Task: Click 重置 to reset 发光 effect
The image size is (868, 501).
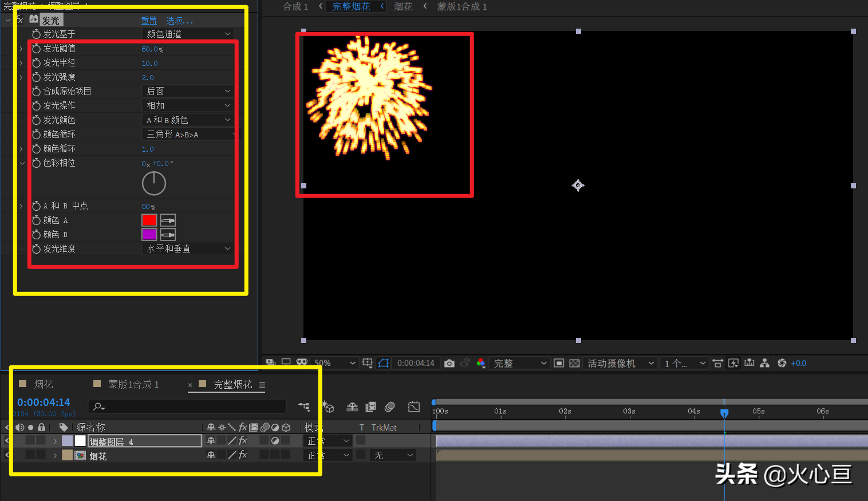Action: [149, 21]
